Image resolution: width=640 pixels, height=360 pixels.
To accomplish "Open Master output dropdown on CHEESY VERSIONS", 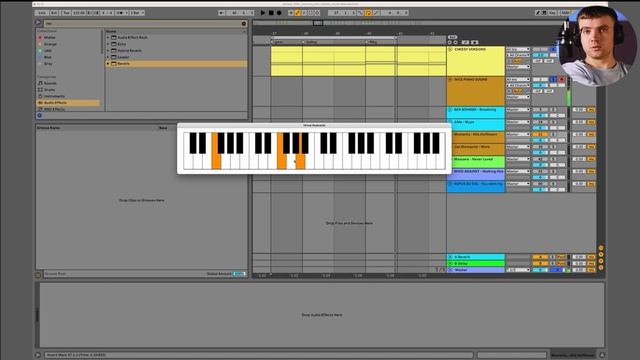I will click(518, 67).
